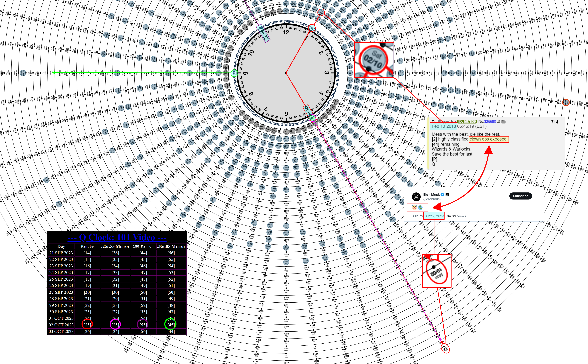Screen dimensions: 588x364
Task: Click the 05:46:19 (EST) post time
Action: point(472,126)
